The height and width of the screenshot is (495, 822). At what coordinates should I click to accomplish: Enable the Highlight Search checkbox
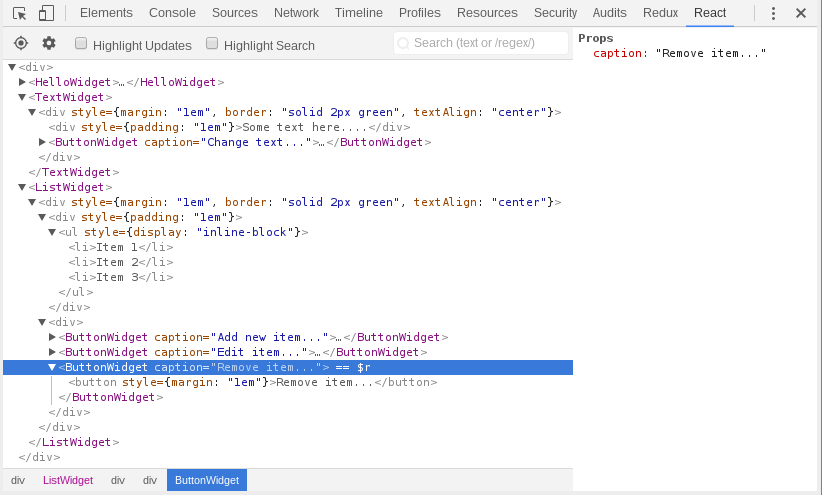coord(212,44)
